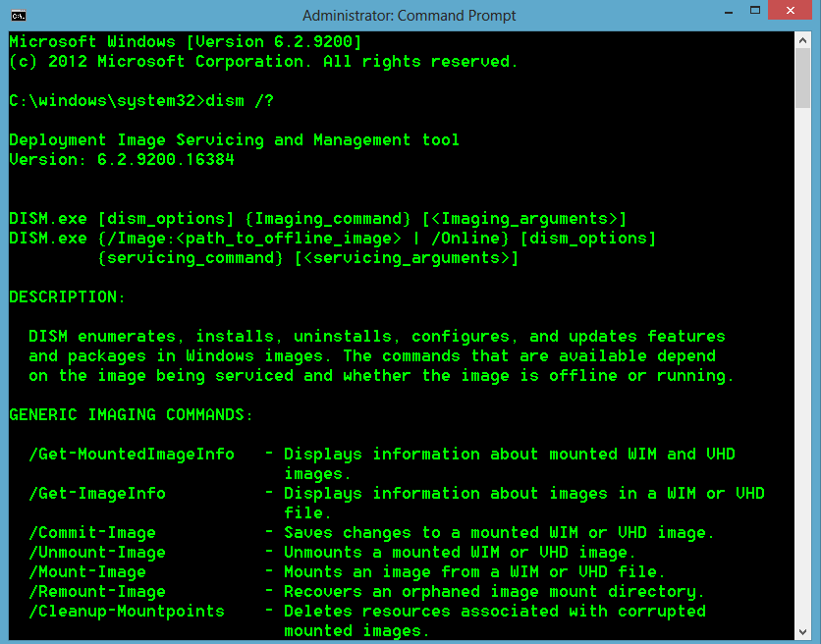This screenshot has width=821, height=644.
Task: Click the title bar text
Action: coord(410,15)
